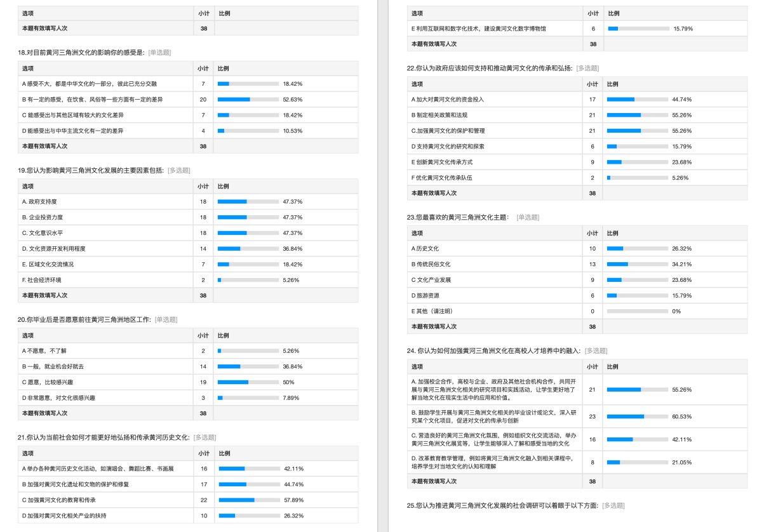The height and width of the screenshot is (532, 764).
Task: Select the D 非常愿意，对文化很感兴趣 option
Action: coord(58,398)
